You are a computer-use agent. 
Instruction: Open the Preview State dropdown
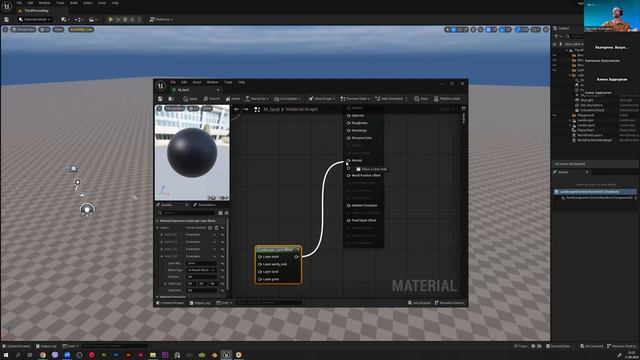coord(355,99)
